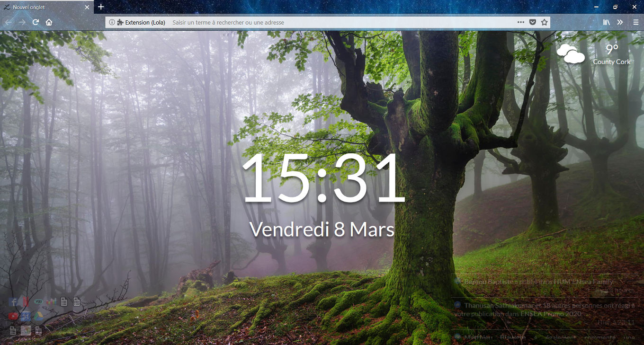Reload the current page

tap(36, 22)
